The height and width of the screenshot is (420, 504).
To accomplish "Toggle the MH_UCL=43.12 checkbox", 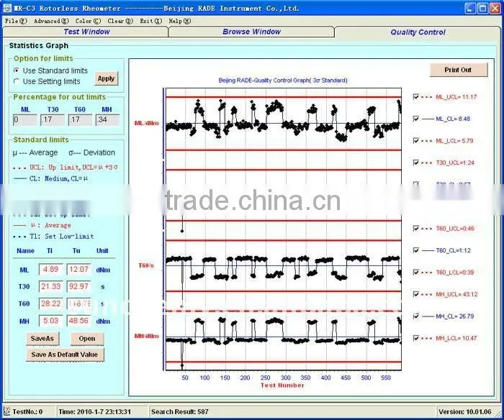I will 416,294.
